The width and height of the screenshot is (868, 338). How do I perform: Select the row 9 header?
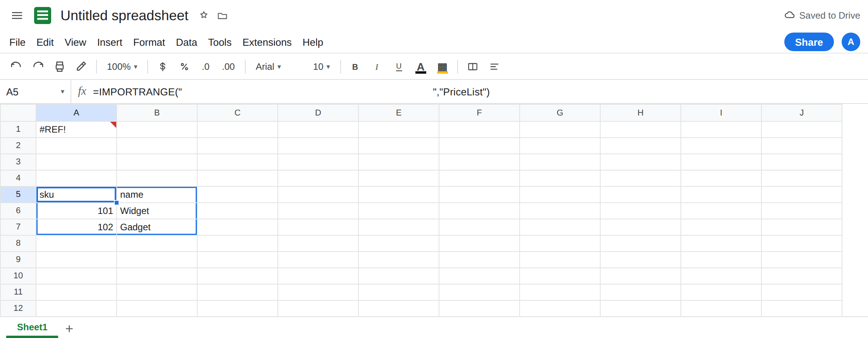tap(18, 259)
